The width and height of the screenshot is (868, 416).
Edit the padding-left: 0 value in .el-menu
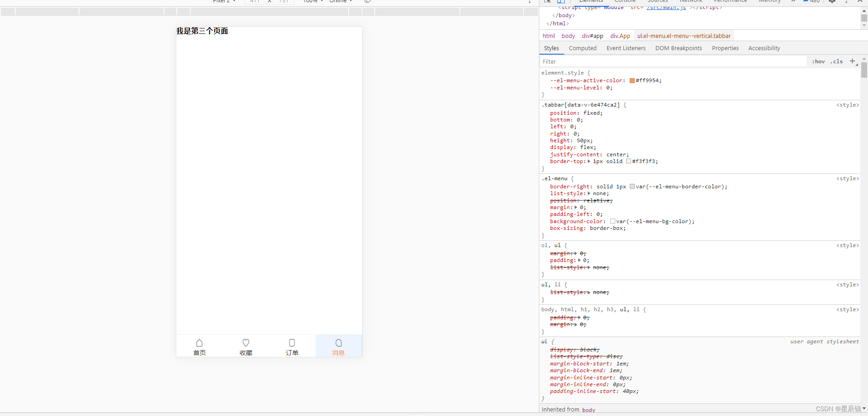coord(598,214)
